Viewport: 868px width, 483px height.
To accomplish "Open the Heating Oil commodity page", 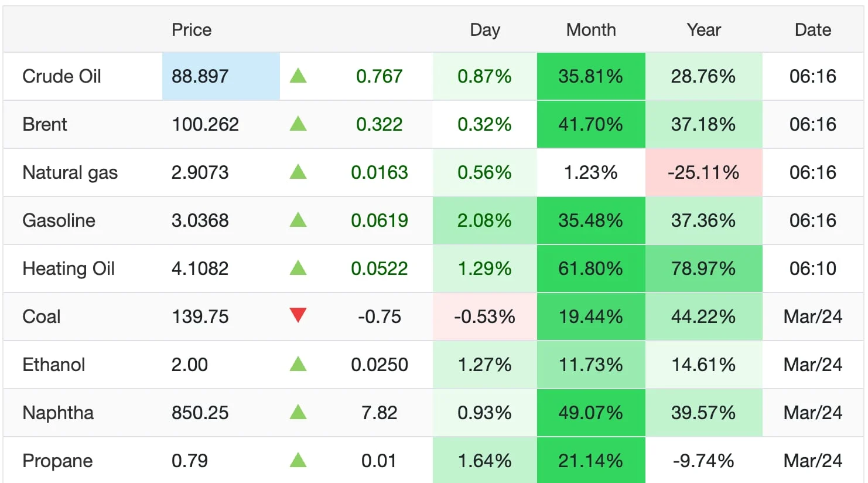I will 69,268.
